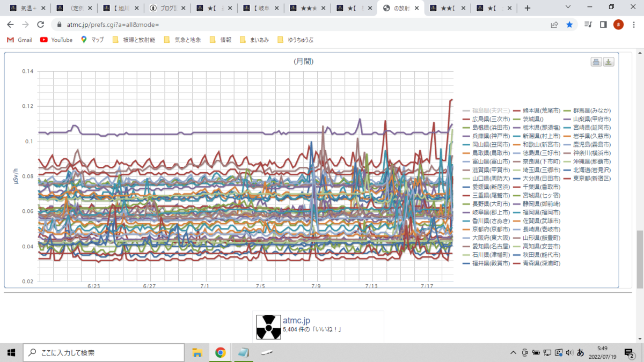
Task: Click the pen input app icon on taskbar
Action: (268, 353)
